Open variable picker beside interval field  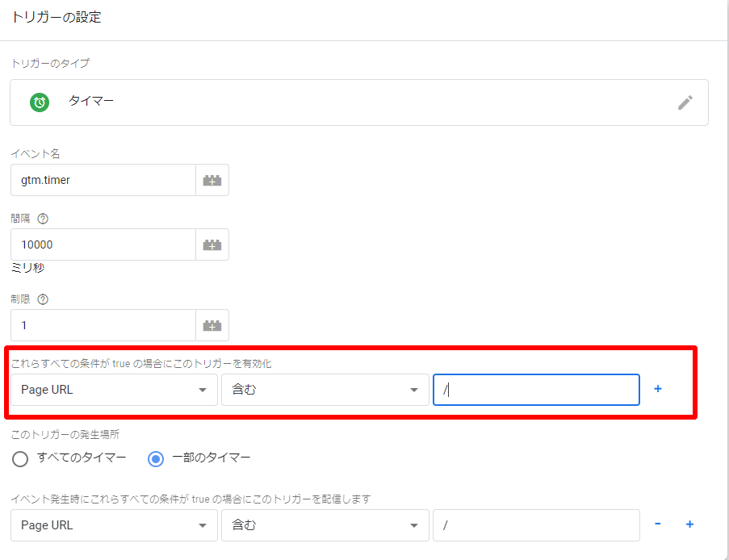[x=212, y=245]
